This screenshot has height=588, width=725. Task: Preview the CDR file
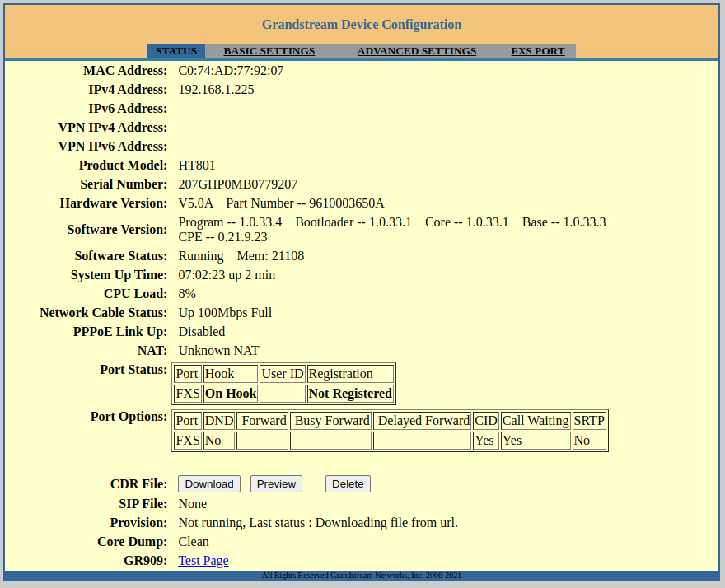[276, 483]
